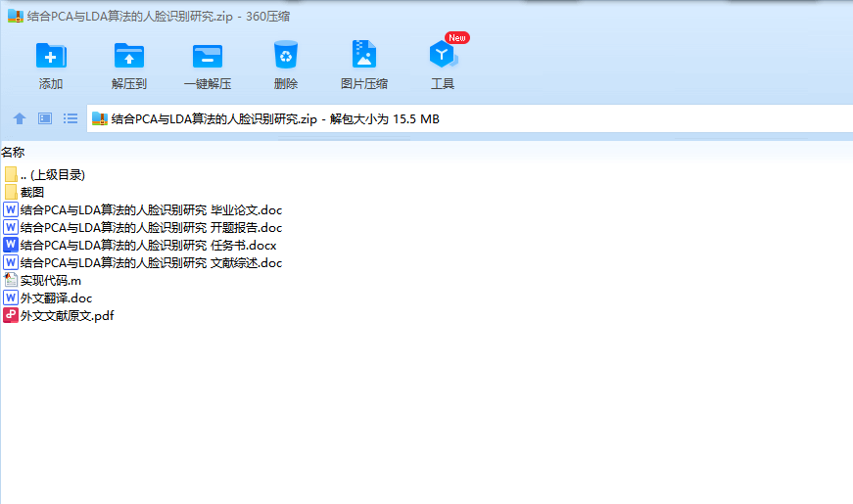Click the red New badge on 工具

pos(457,37)
